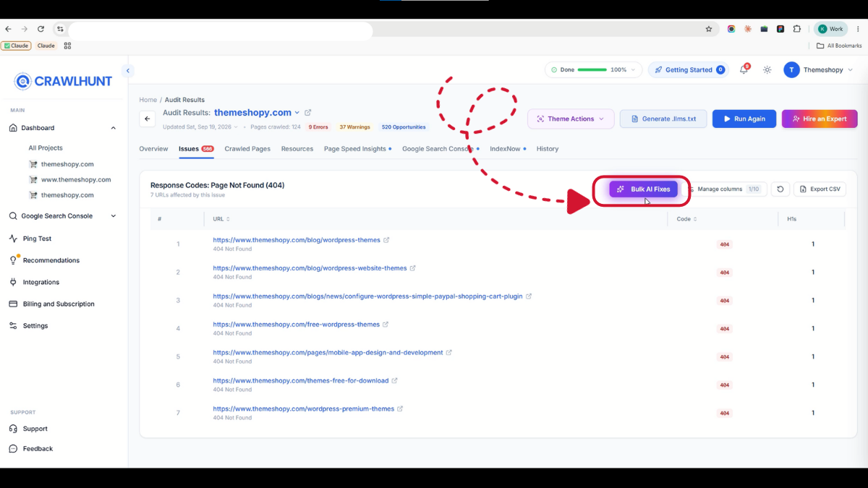Viewport: 868px width, 488px height.
Task: Open themeshopy.com external link icon in header
Action: click(x=308, y=113)
